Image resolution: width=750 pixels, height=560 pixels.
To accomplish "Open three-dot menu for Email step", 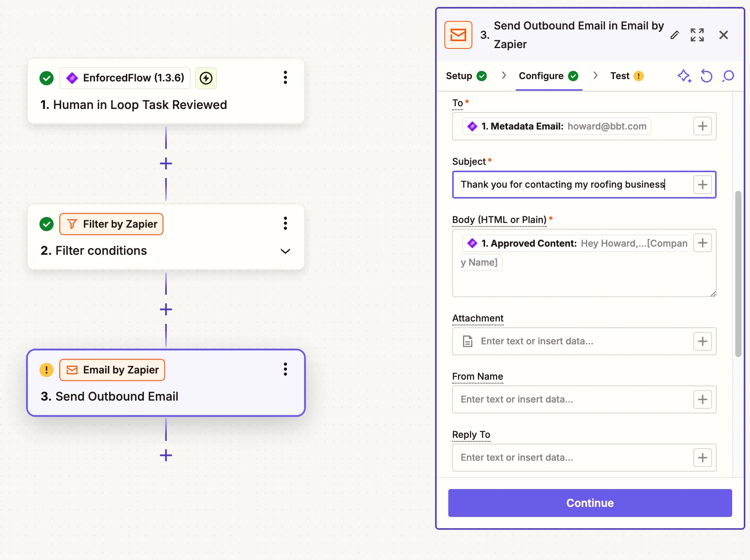I will pos(285,369).
